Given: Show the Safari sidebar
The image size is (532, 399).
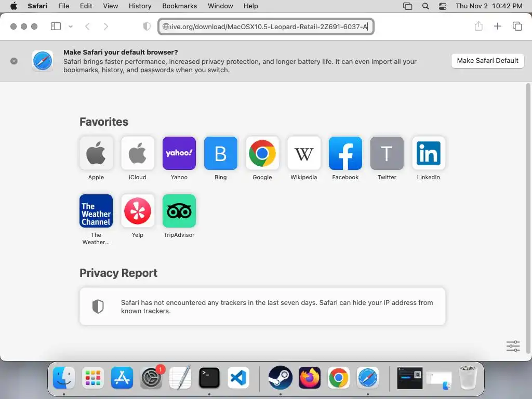Looking at the screenshot, I should point(56,26).
